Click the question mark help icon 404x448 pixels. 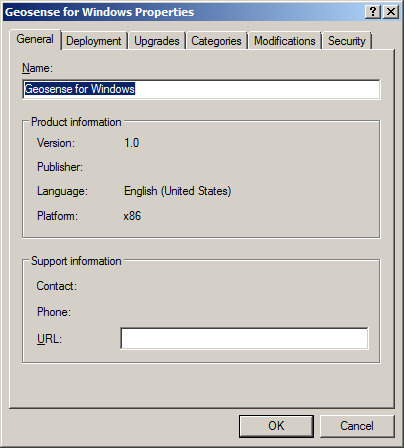tap(373, 12)
